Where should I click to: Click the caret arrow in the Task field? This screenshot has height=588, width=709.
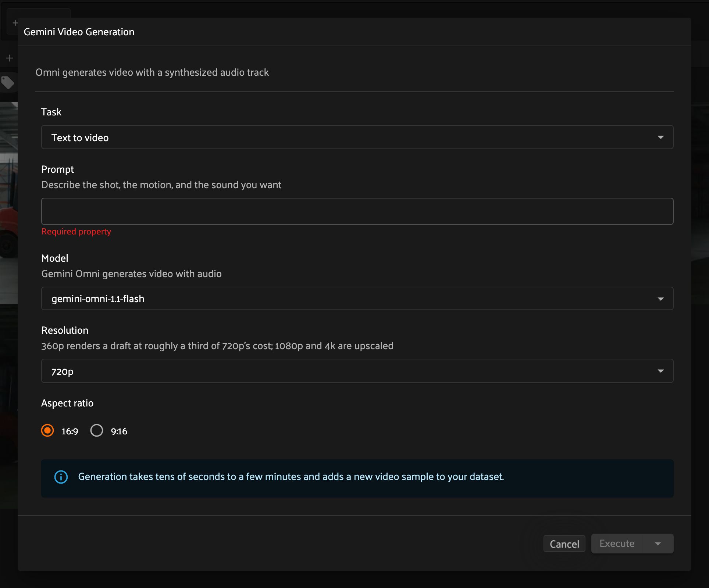point(660,137)
